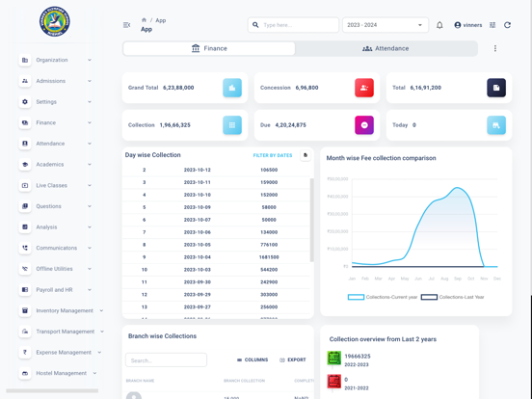
Task: Click the BRANCH COLLECTION column header
Action: coord(244,381)
